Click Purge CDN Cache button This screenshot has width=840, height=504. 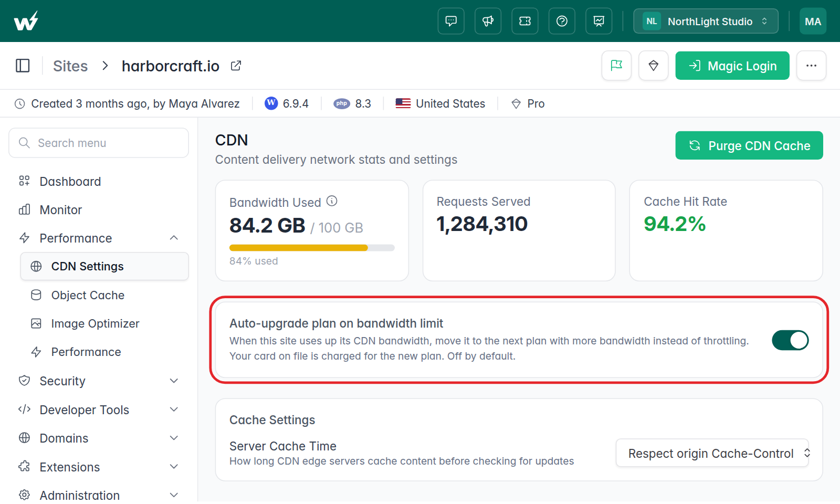click(749, 145)
